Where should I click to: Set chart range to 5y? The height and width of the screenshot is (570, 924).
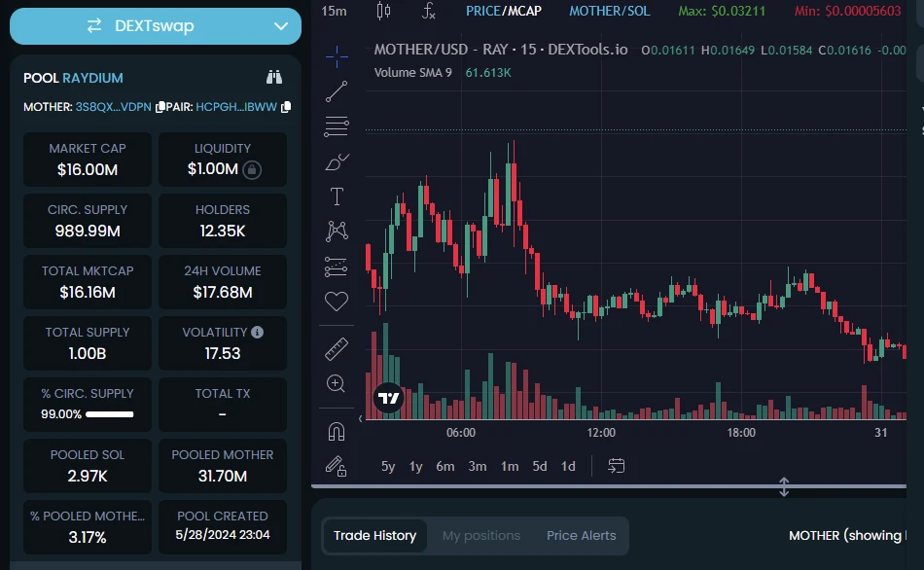[388, 466]
